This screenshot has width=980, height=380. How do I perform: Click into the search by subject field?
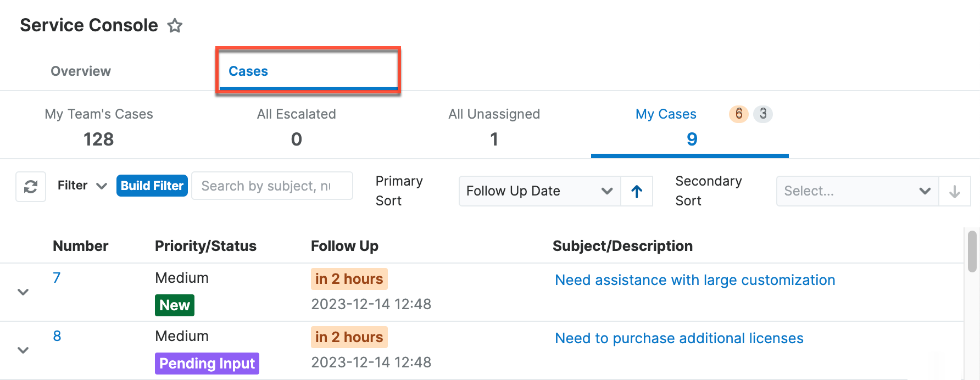(x=271, y=186)
